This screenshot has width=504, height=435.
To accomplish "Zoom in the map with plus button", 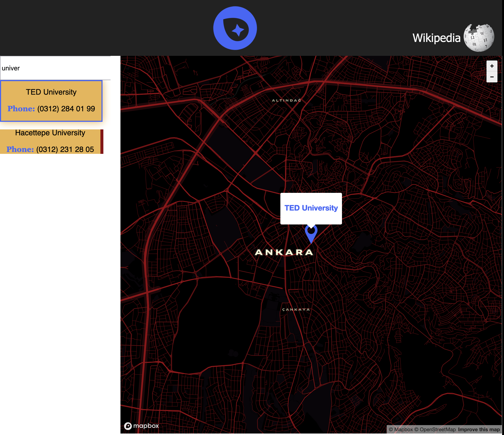I will [492, 66].
